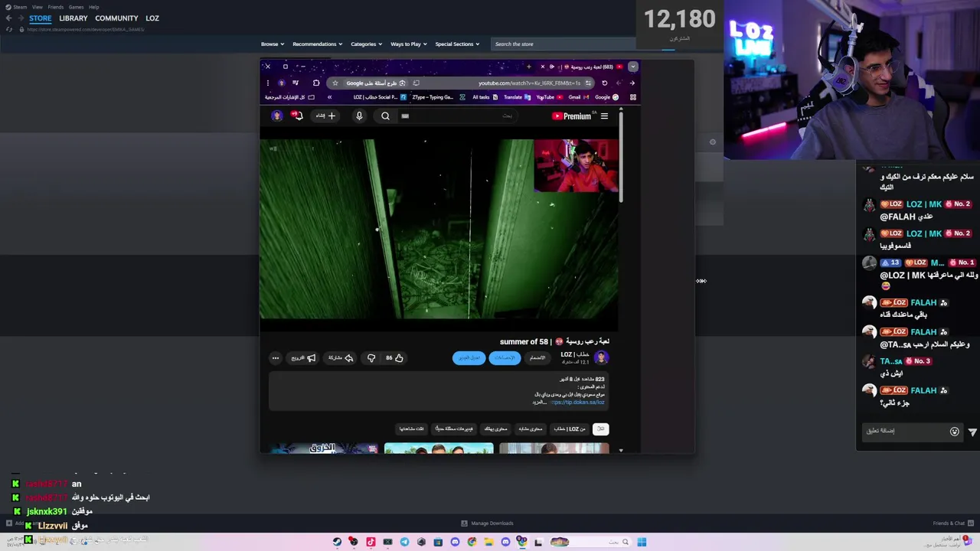980x551 pixels.
Task: Like the video with 86 likes
Action: click(x=394, y=358)
